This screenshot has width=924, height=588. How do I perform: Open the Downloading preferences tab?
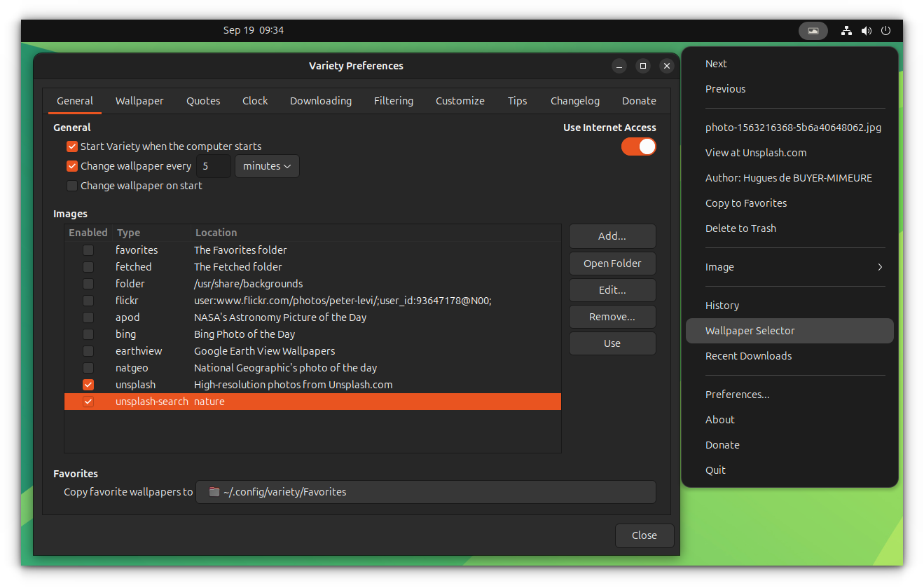[320, 100]
